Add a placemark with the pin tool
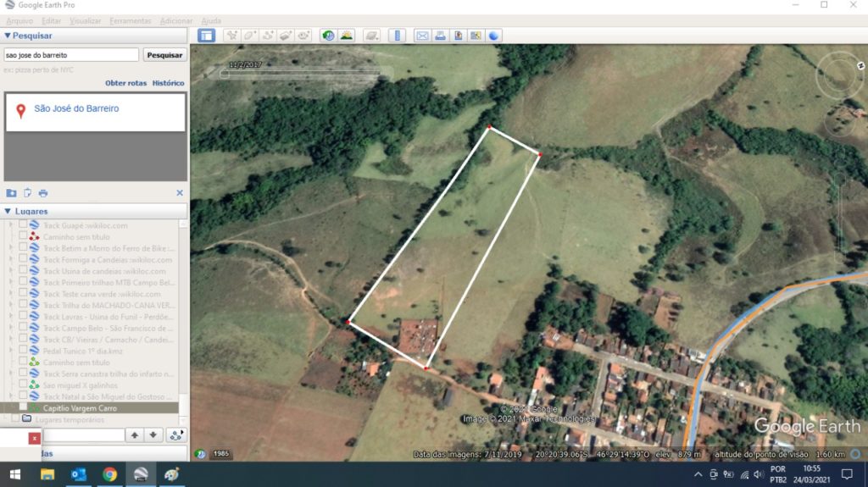 tap(232, 36)
